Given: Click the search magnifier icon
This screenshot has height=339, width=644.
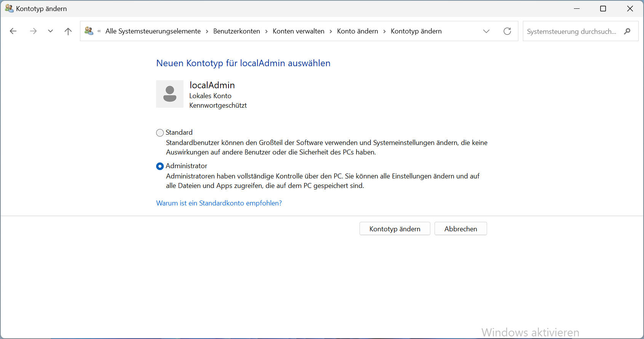Looking at the screenshot, I should (x=627, y=31).
